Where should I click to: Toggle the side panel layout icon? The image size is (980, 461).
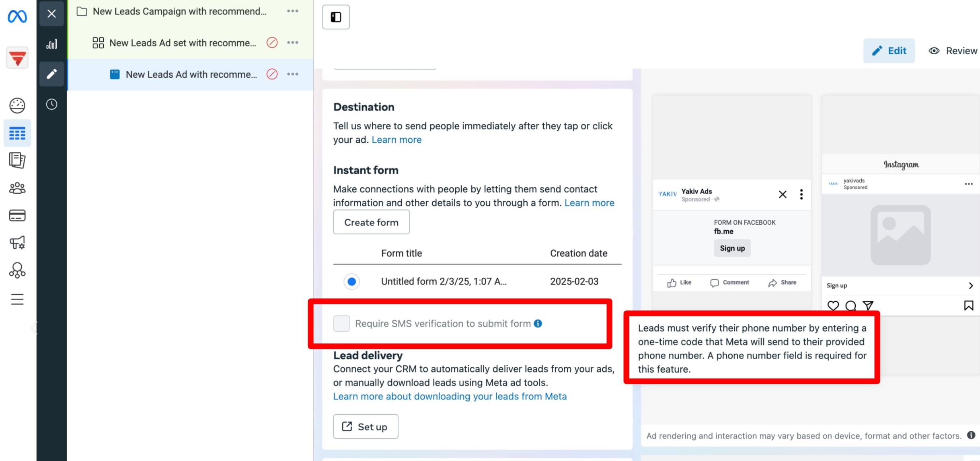tap(336, 17)
